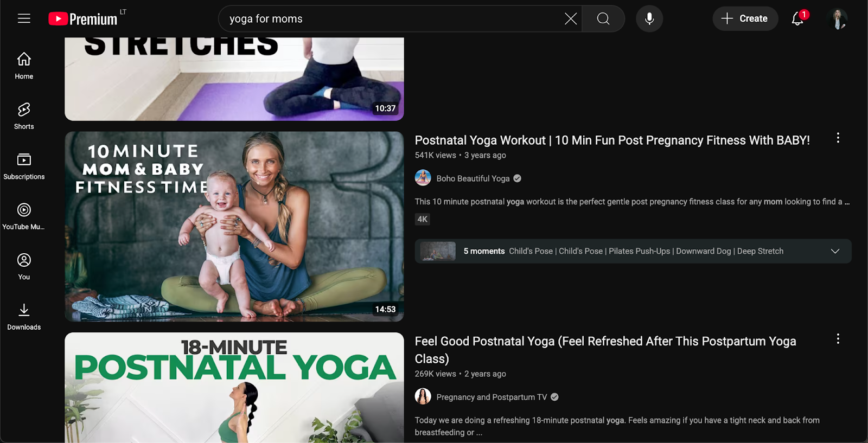Image resolution: width=868 pixels, height=443 pixels.
Task: Open Subscriptions from the sidebar
Action: tap(24, 166)
